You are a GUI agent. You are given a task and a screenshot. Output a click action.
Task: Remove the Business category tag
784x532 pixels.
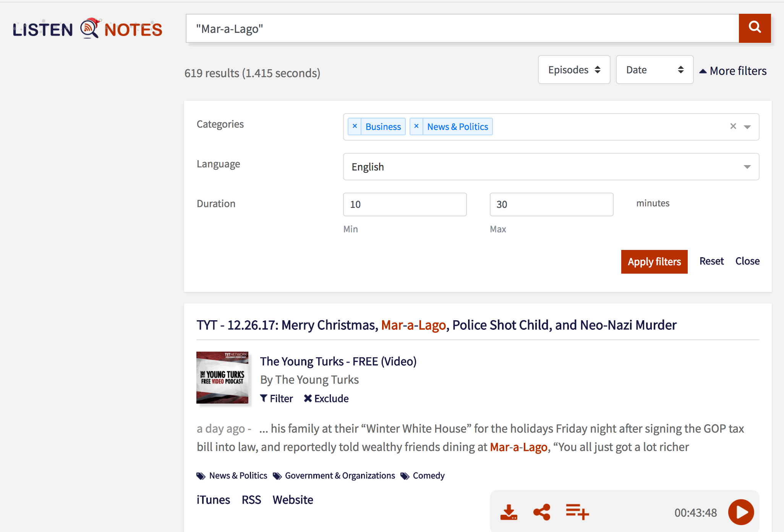point(355,127)
